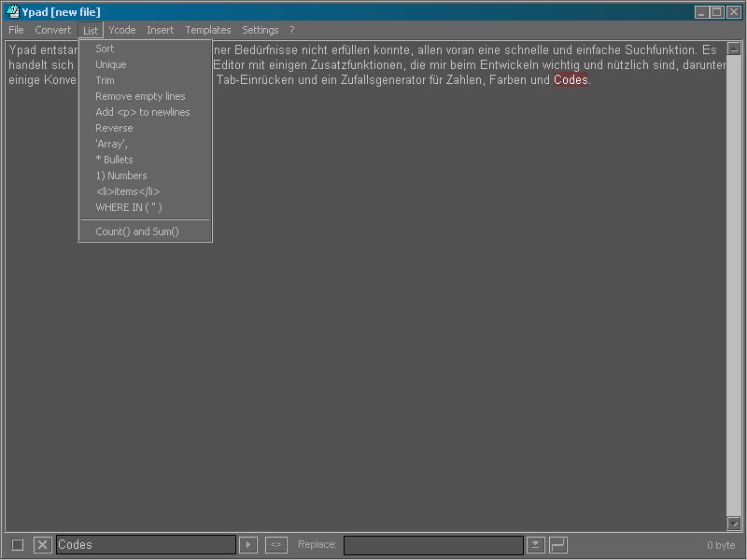Image resolution: width=747 pixels, height=560 pixels.
Task: Click the Ypad app icon in title bar
Action: coord(12,12)
